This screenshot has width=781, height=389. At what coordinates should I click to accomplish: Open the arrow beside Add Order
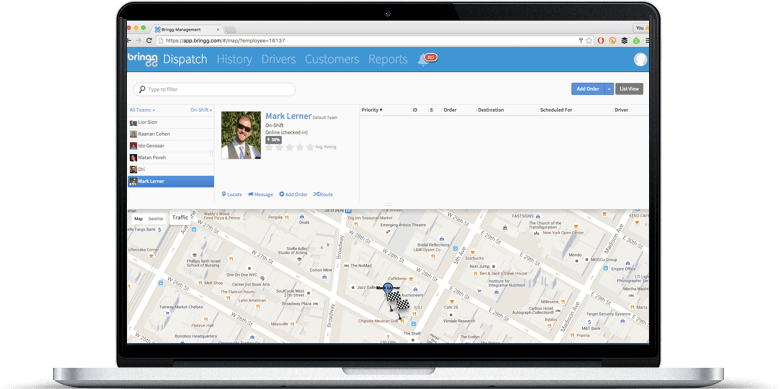point(609,89)
